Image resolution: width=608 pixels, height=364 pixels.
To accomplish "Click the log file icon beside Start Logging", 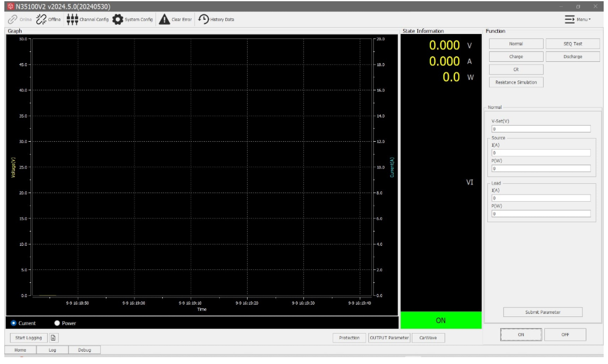I will pos(53,337).
